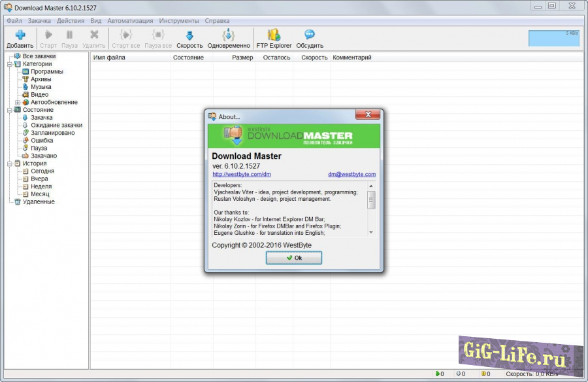
Task: Select the Видео category item
Action: [x=39, y=95]
